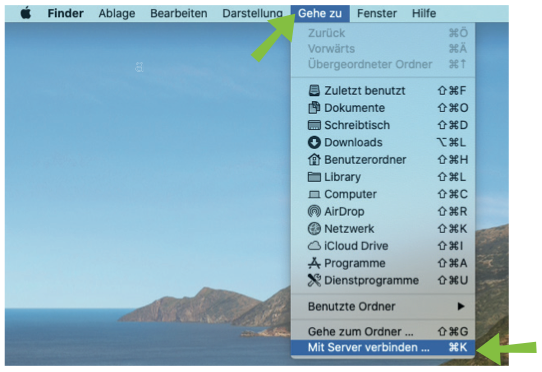Viewport: 542px width, 372px height.
Task: Open the Ablage menu
Action: coord(117,13)
